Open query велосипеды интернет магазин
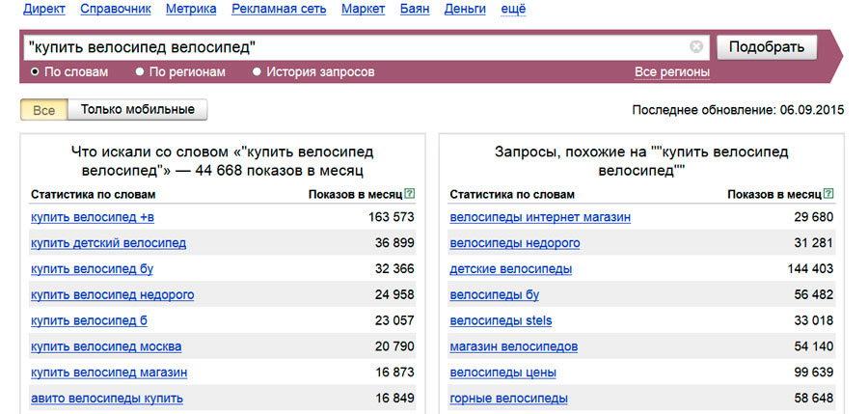Image resolution: width=868 pixels, height=414 pixels. [540, 217]
